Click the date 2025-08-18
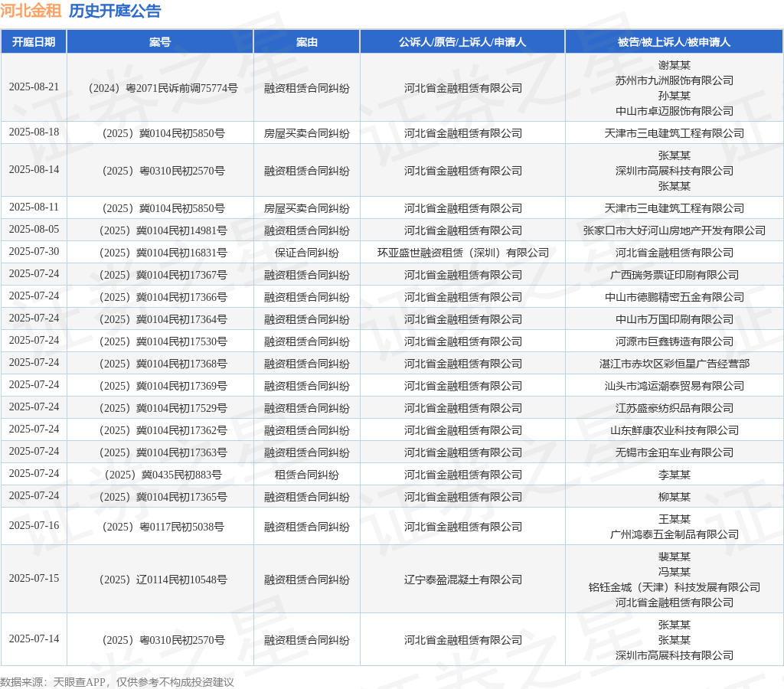The height and width of the screenshot is (689, 784). coord(34,132)
